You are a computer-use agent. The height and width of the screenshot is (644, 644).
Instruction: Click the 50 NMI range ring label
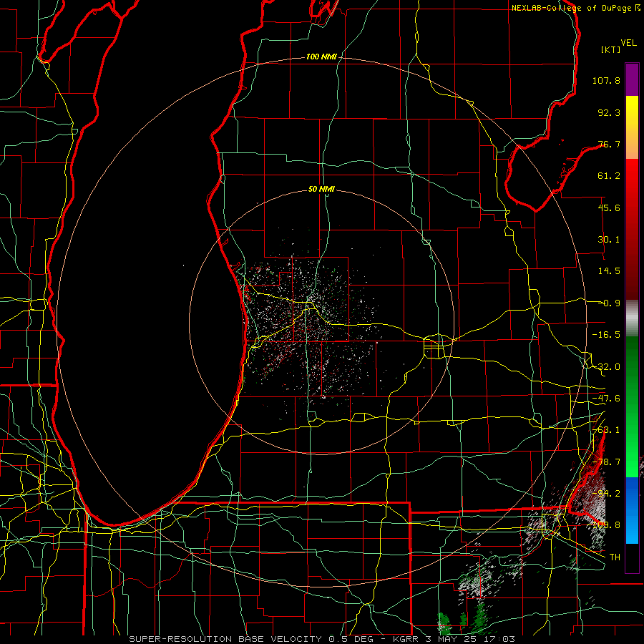click(321, 189)
